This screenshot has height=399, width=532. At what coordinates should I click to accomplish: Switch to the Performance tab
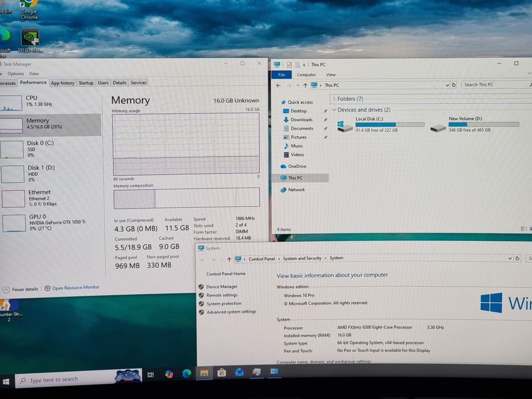[33, 83]
